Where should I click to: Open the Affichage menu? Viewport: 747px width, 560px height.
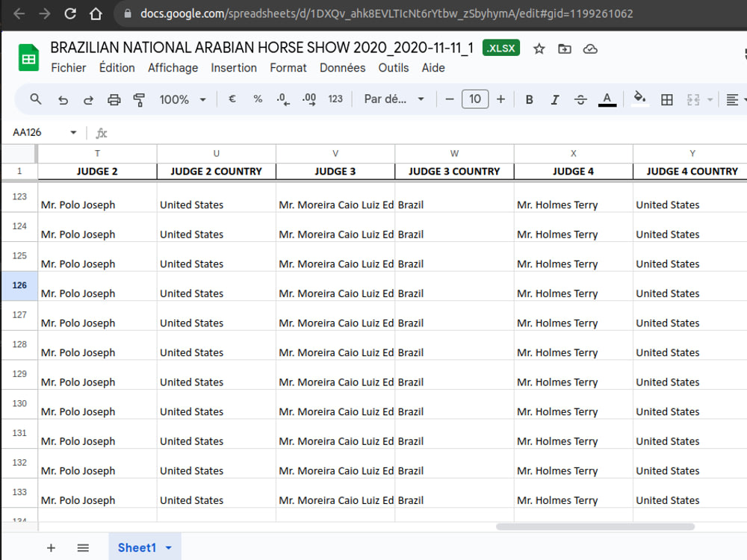[173, 68]
